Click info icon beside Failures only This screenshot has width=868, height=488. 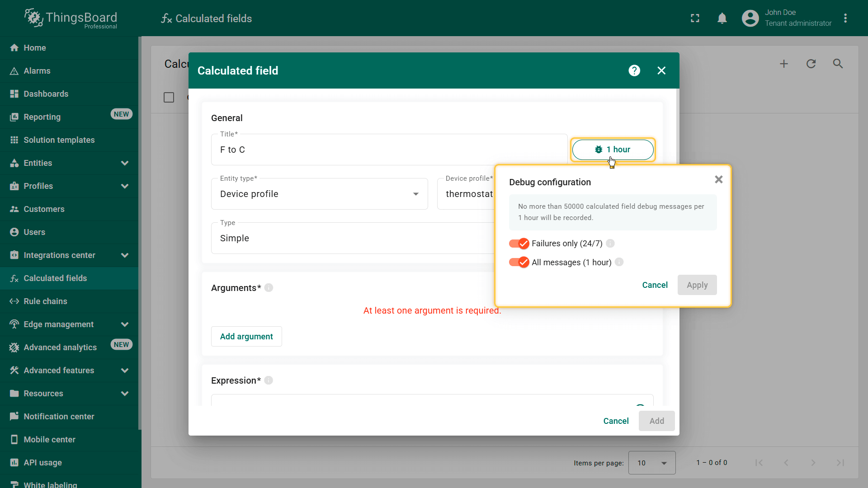coord(610,244)
